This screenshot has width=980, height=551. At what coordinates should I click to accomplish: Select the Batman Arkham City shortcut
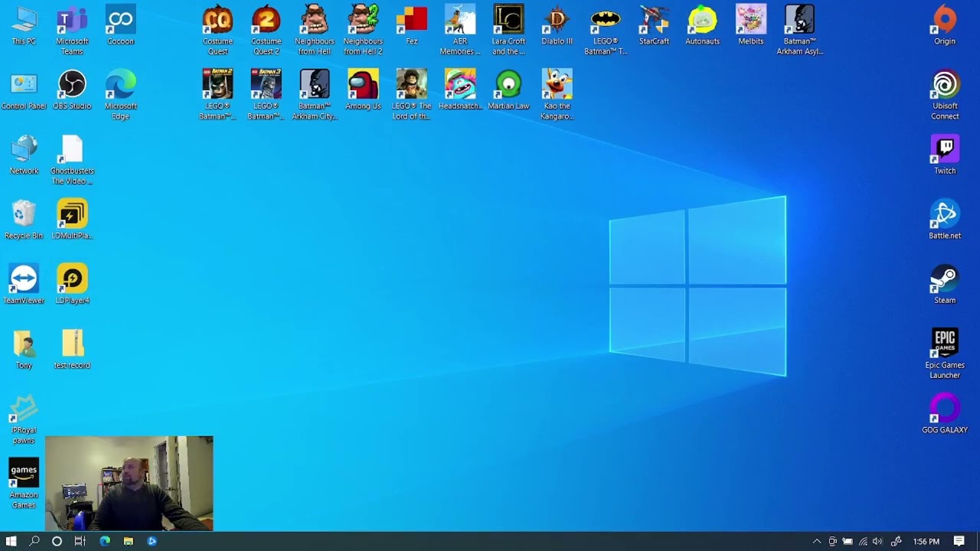pyautogui.click(x=315, y=96)
